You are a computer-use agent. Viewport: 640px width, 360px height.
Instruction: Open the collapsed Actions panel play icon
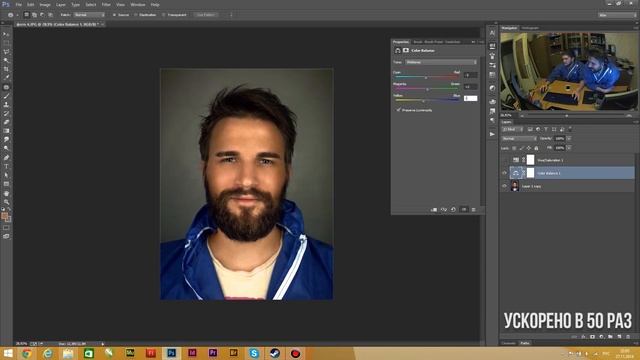coord(492,134)
